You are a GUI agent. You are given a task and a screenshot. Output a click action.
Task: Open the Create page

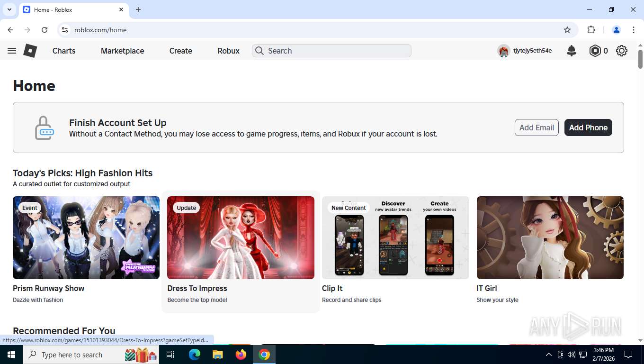(x=181, y=51)
